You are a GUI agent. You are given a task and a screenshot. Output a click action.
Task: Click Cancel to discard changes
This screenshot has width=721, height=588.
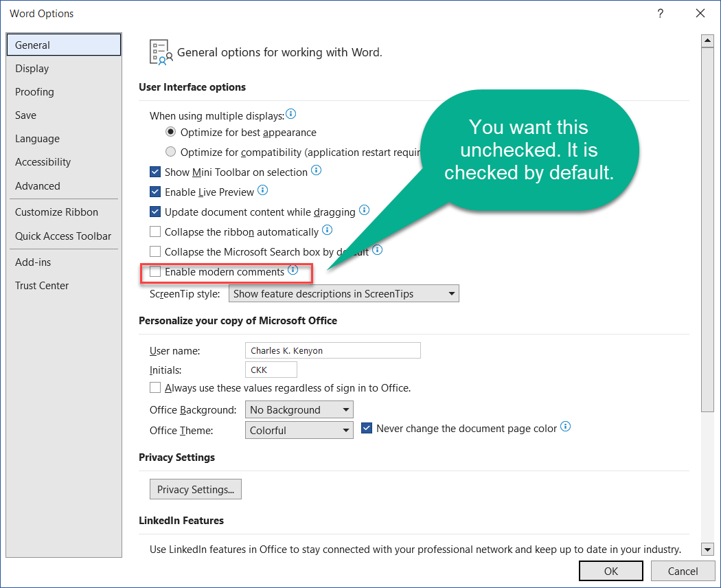coord(683,571)
